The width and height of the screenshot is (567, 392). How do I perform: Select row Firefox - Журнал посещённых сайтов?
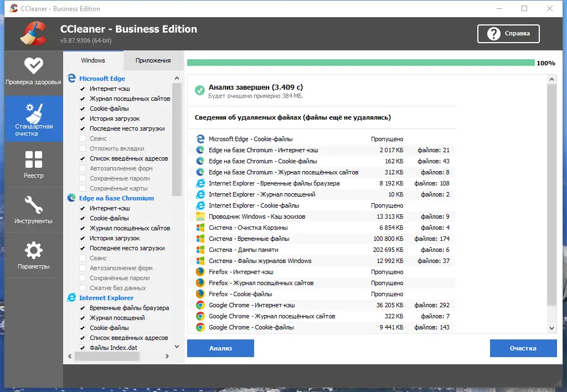pyautogui.click(x=323, y=283)
